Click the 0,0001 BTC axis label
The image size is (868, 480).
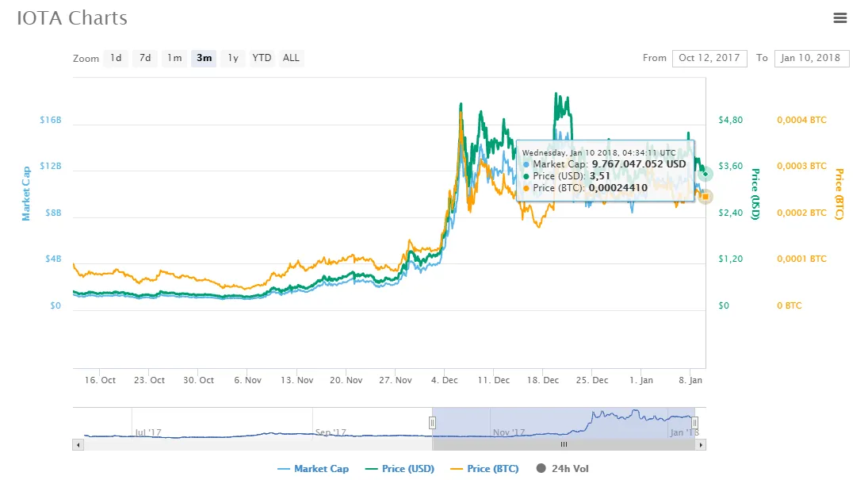click(801, 259)
